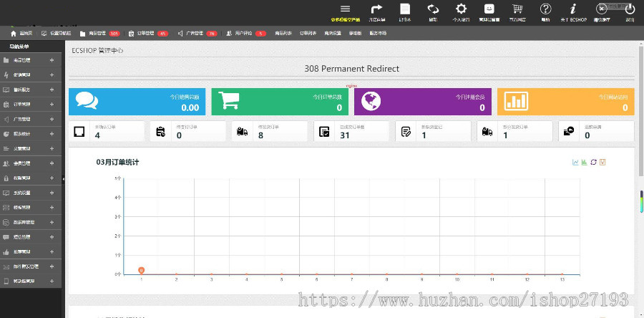Open goods management tab with 105 badge
This screenshot has height=318, width=644.
[x=99, y=34]
